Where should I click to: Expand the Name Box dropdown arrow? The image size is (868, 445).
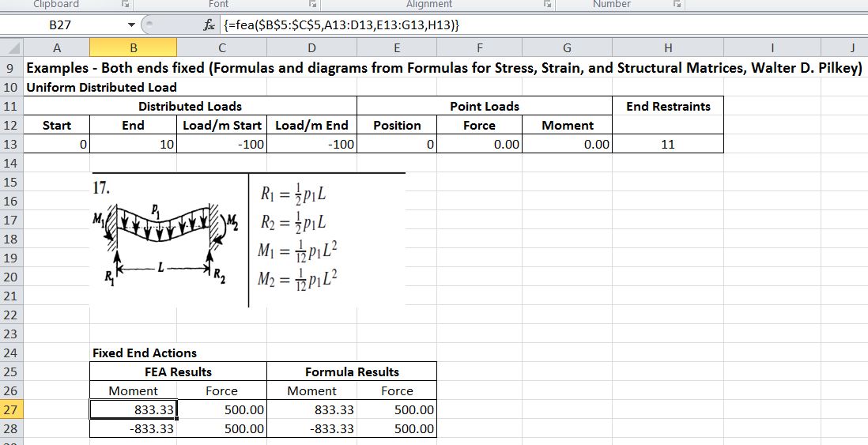[131, 25]
